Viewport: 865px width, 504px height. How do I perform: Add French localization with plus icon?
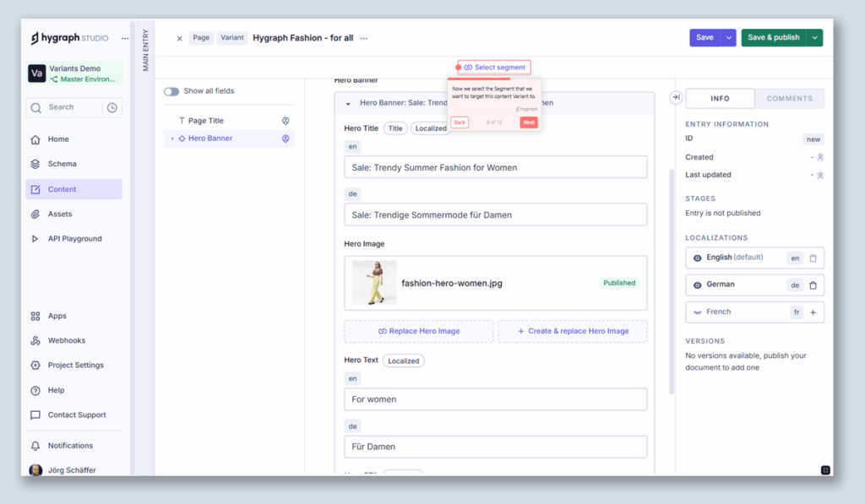813,312
